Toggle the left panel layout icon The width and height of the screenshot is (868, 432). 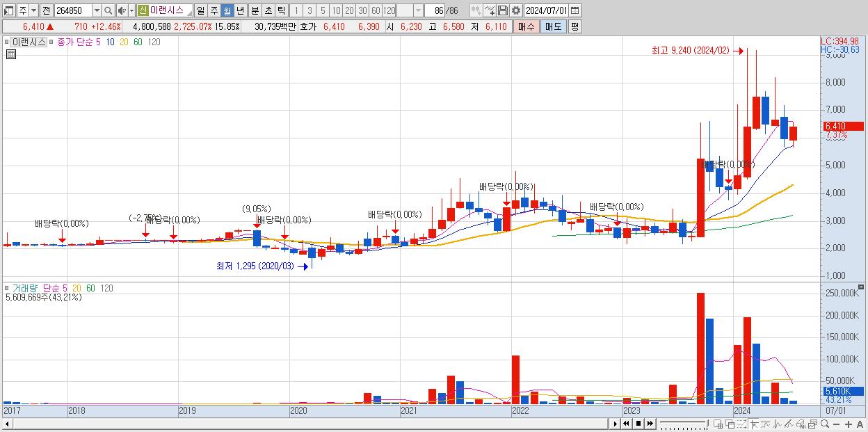click(9, 10)
